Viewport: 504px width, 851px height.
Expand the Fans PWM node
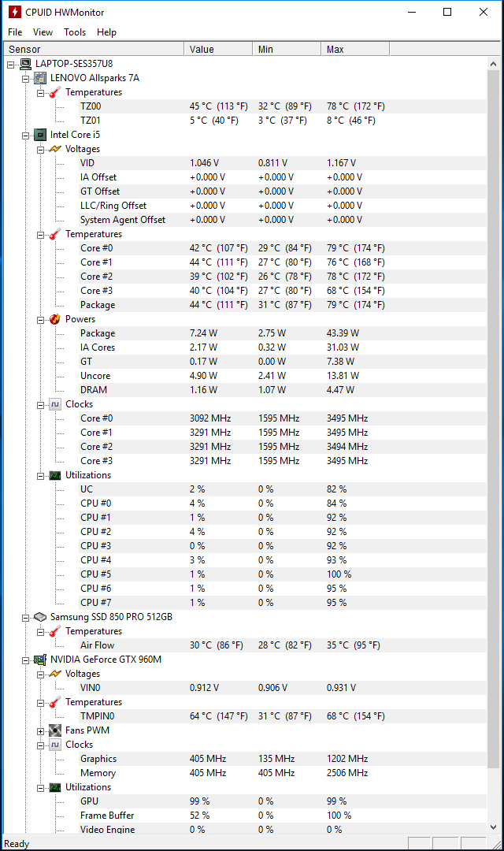pos(41,731)
